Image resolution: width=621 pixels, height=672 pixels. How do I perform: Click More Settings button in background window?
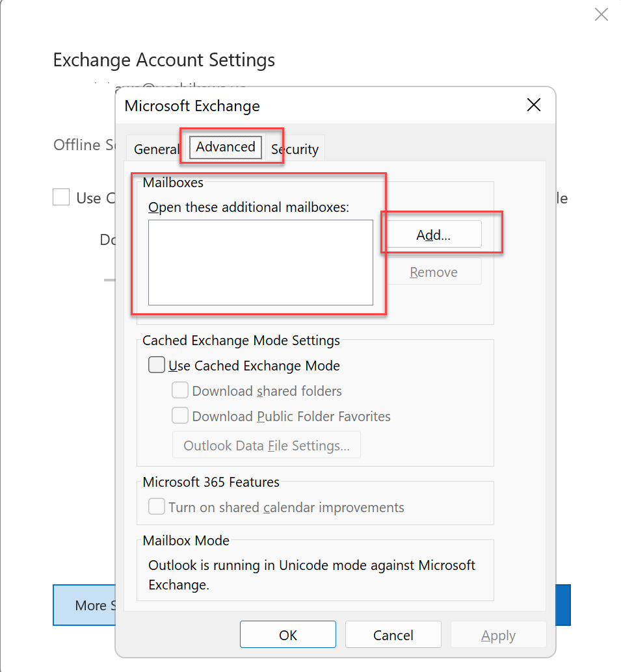pyautogui.click(x=85, y=605)
